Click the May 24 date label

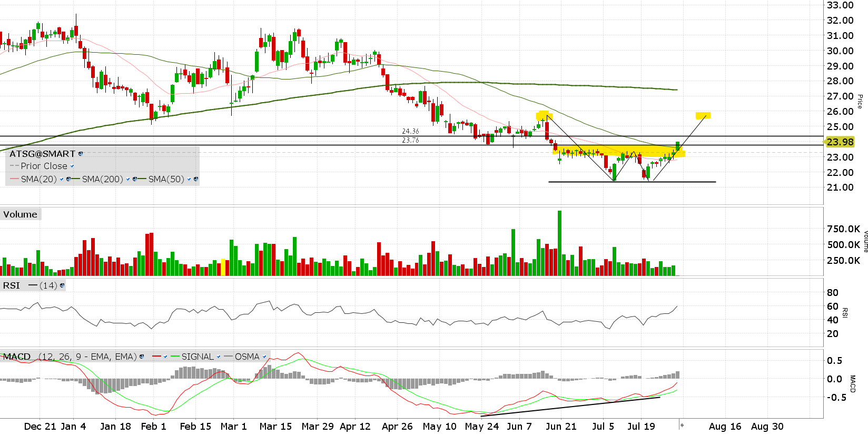click(482, 427)
